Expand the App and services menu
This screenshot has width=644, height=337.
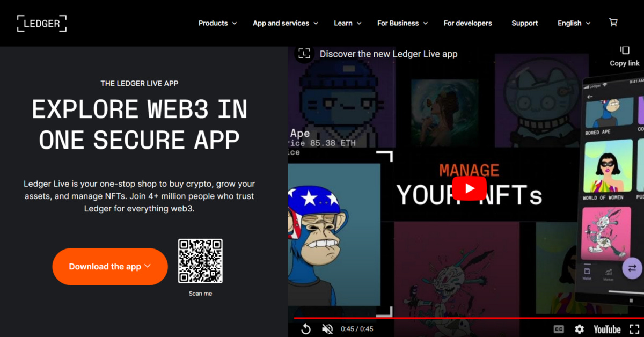click(286, 23)
